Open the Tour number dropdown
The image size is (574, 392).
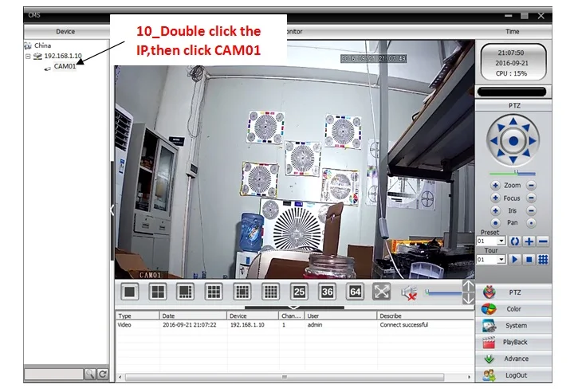coord(501,260)
